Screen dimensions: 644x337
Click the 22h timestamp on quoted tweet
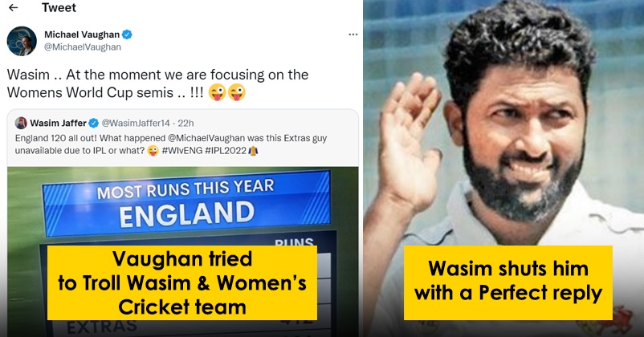tap(185, 123)
